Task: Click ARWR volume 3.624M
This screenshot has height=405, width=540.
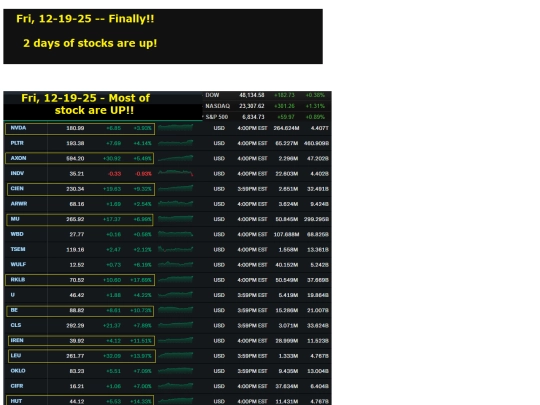Action: click(x=289, y=204)
